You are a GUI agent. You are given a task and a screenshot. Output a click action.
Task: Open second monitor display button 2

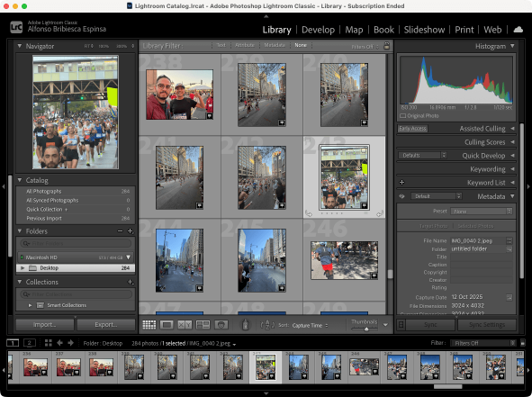point(30,343)
